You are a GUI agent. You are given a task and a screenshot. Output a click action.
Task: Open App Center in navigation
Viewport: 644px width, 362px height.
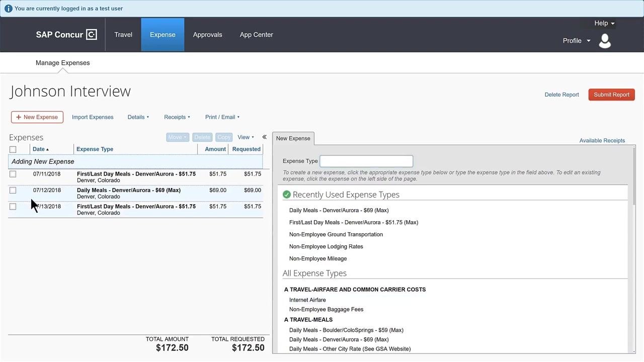[257, 35]
